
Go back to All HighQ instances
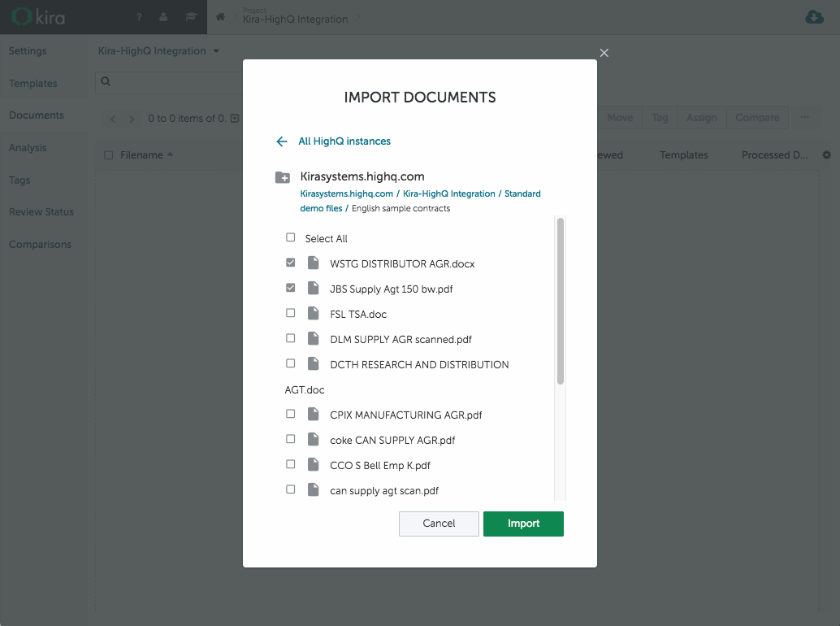[344, 141]
